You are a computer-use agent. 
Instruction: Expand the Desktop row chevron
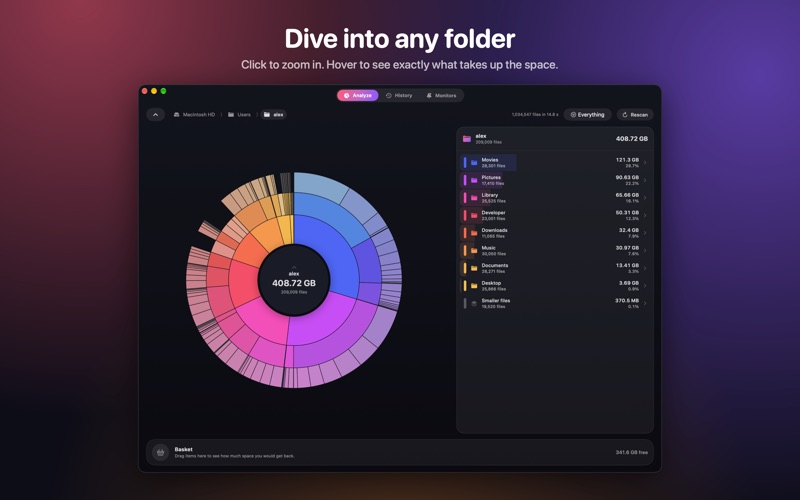[x=645, y=286]
